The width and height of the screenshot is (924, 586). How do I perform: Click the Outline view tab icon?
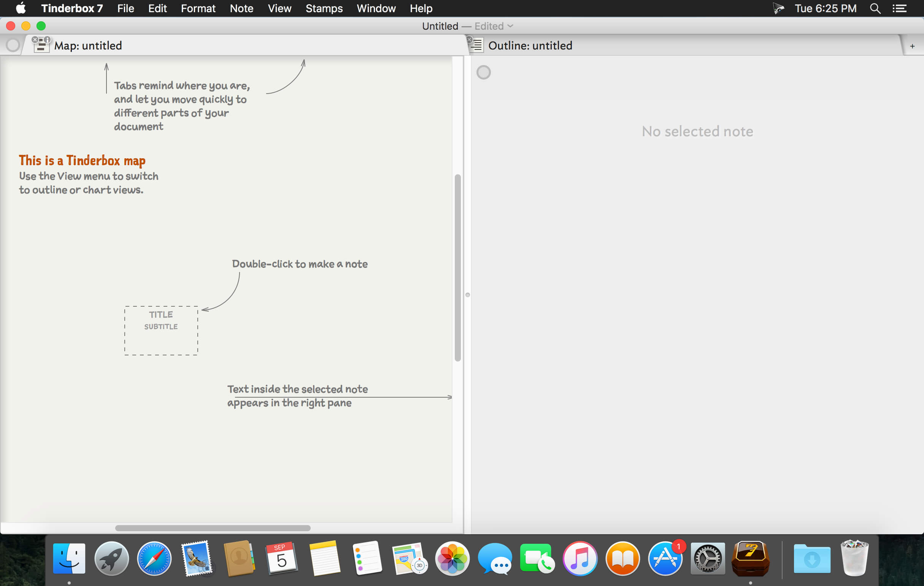(476, 45)
